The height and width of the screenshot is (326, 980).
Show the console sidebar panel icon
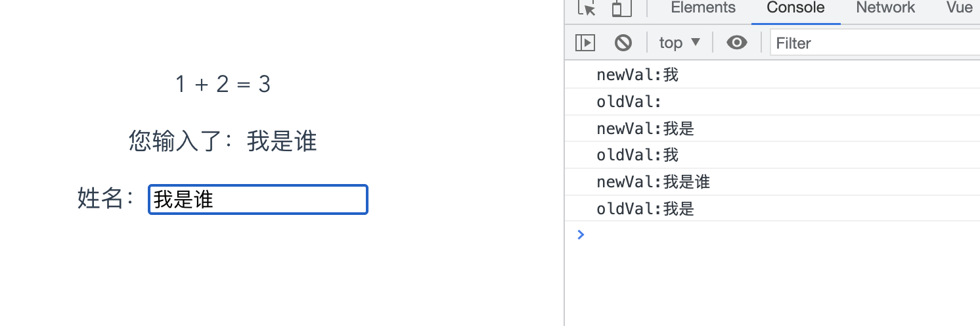(x=585, y=43)
